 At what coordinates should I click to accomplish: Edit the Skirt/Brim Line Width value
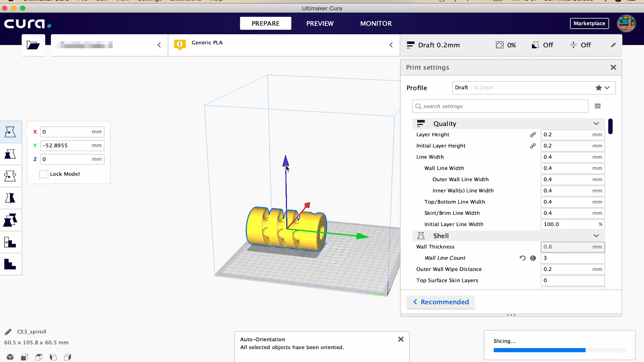(573, 213)
